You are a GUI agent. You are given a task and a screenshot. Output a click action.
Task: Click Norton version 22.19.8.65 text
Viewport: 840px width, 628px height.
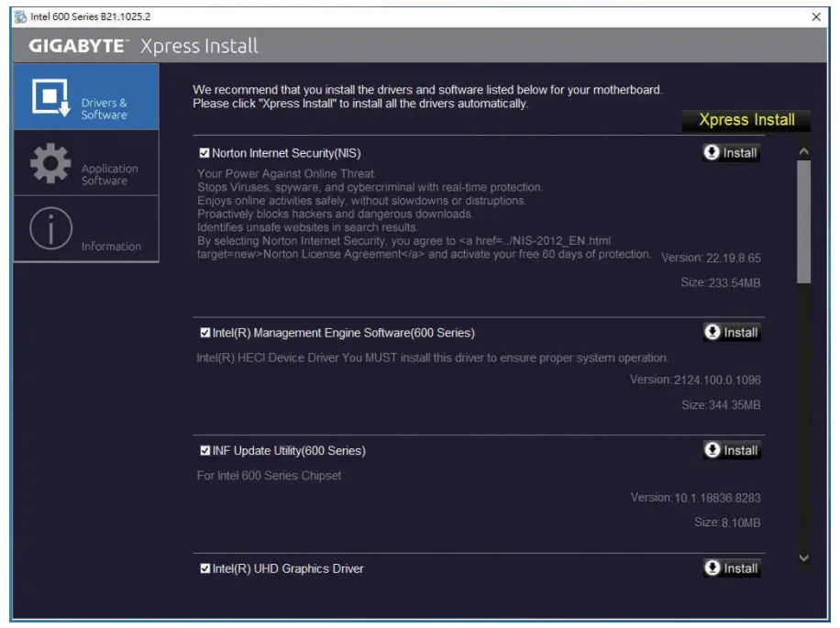tap(711, 258)
